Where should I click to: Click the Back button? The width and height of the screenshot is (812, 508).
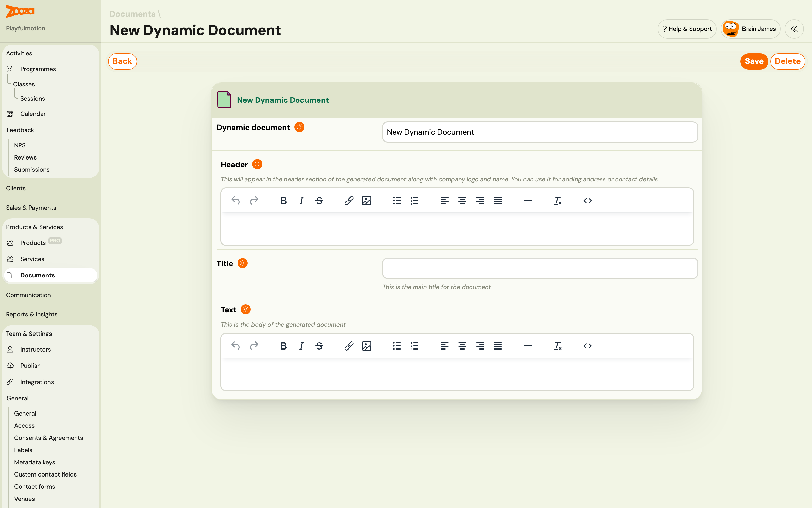[x=123, y=61]
